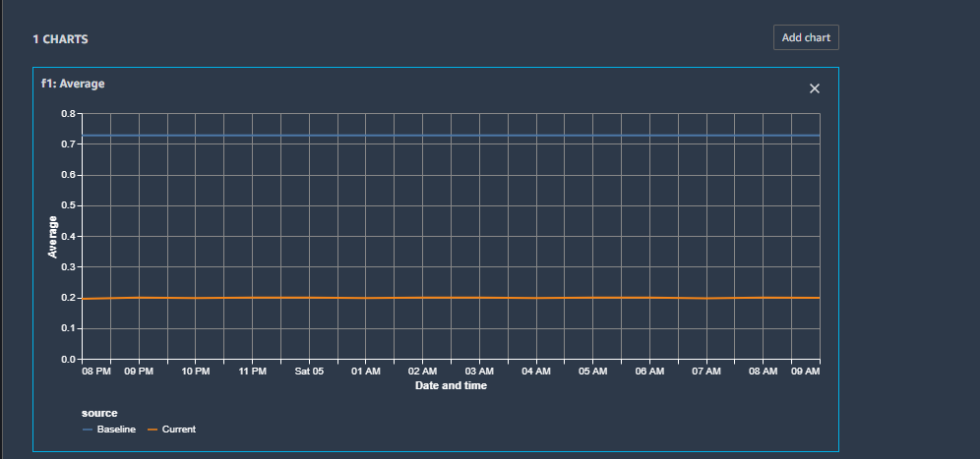This screenshot has width=980, height=459.
Task: Click the orange Current legend swatch
Action: [x=153, y=430]
